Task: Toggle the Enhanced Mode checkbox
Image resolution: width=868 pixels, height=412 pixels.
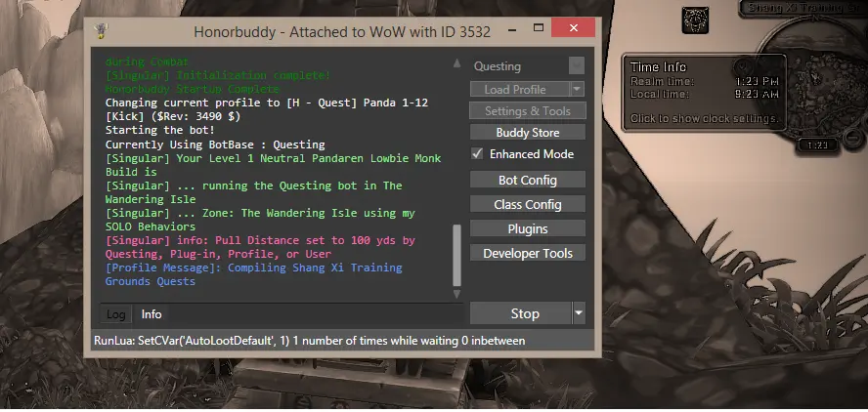Action: coord(477,154)
